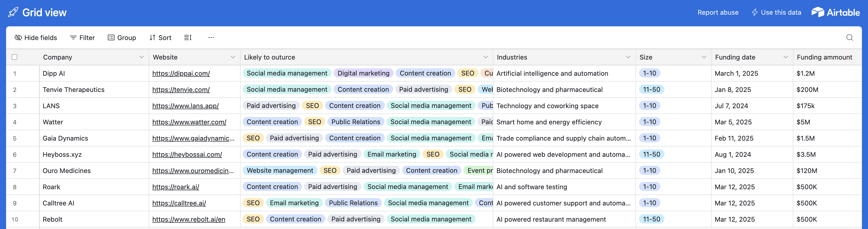This screenshot has width=868, height=229.
Task: Click the March 1, 2025 funding date cell
Action: (752, 73)
